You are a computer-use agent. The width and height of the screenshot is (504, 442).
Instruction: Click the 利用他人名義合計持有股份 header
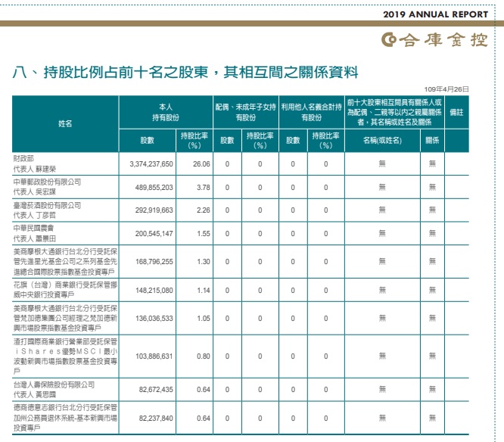click(x=311, y=113)
